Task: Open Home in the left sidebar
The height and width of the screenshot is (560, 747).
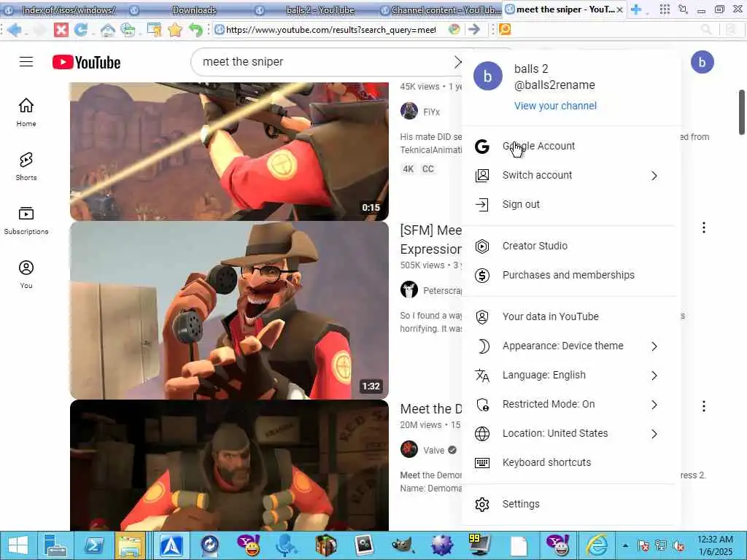Action: pos(26,112)
